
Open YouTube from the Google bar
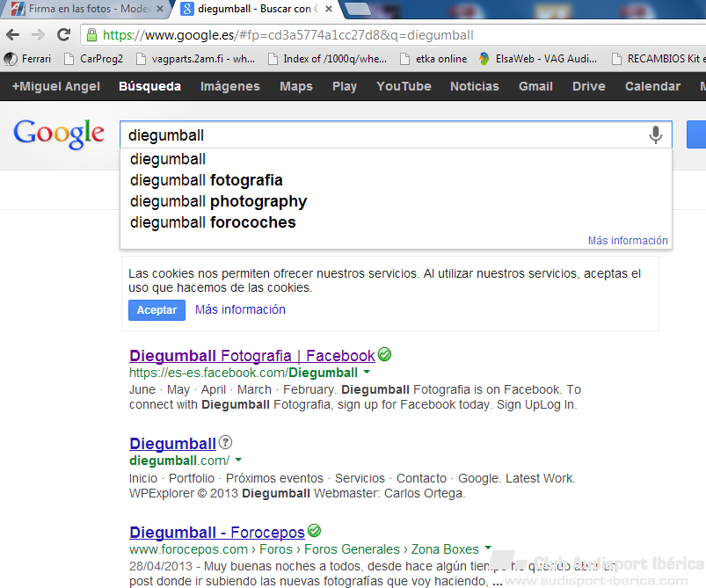pyautogui.click(x=404, y=86)
